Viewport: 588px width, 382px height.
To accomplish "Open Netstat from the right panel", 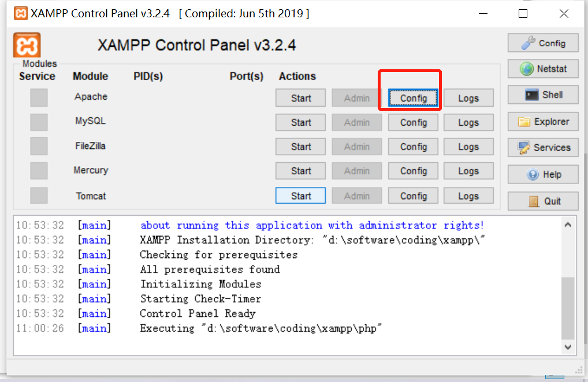I will [543, 69].
